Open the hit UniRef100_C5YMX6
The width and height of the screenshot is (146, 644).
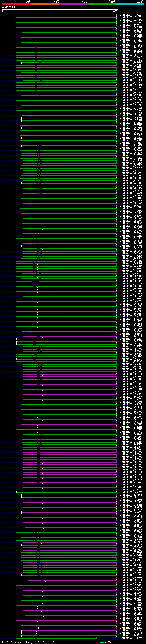131,18
